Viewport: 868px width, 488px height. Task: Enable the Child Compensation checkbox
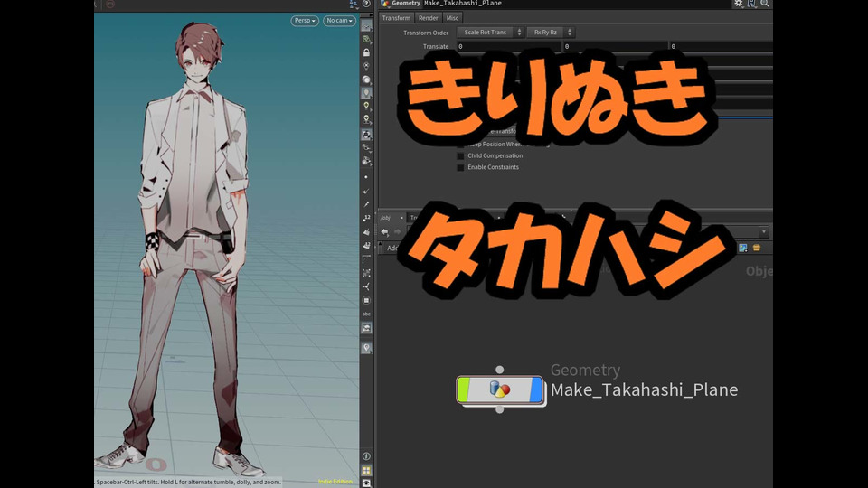tap(460, 156)
